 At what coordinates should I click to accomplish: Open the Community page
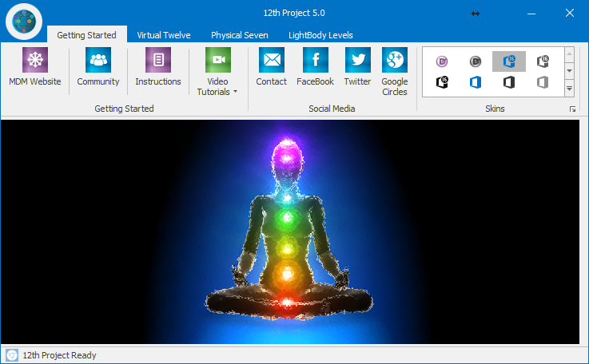point(98,68)
